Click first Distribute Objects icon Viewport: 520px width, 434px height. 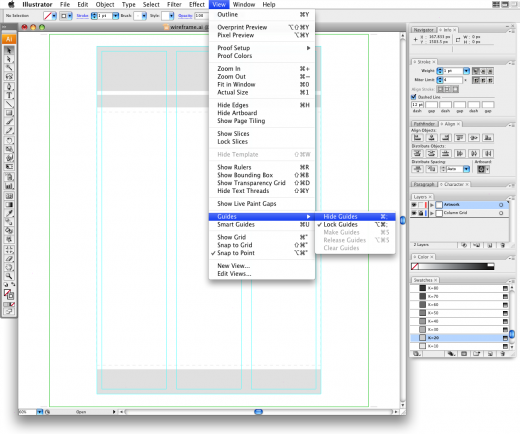tap(417, 153)
